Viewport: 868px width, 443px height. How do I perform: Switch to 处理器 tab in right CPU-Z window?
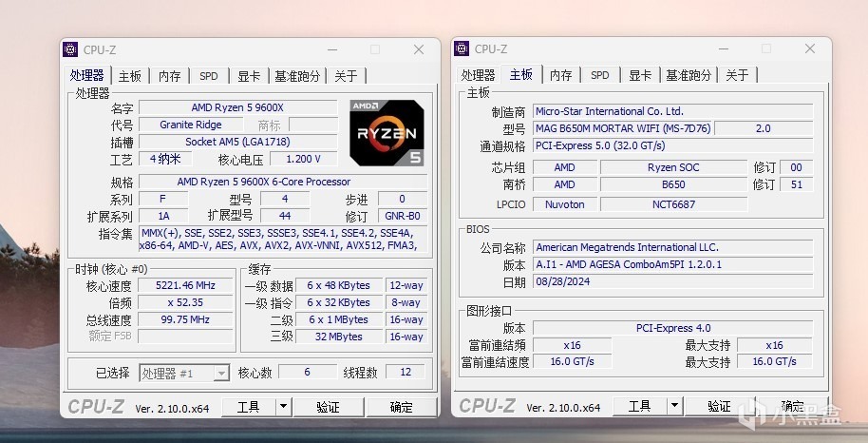(479, 75)
